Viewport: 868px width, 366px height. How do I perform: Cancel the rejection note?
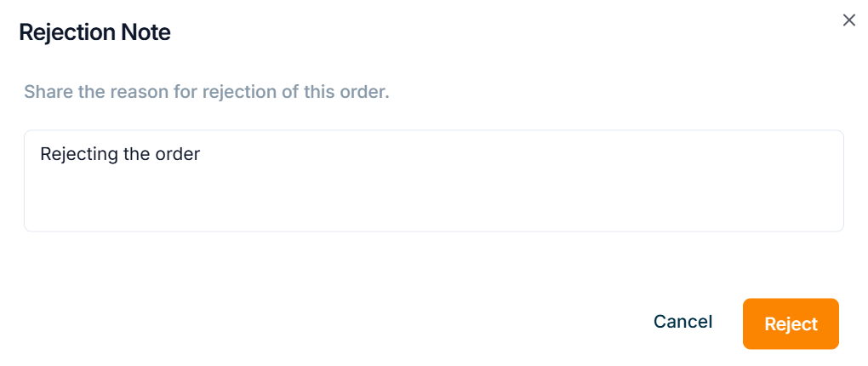click(682, 322)
